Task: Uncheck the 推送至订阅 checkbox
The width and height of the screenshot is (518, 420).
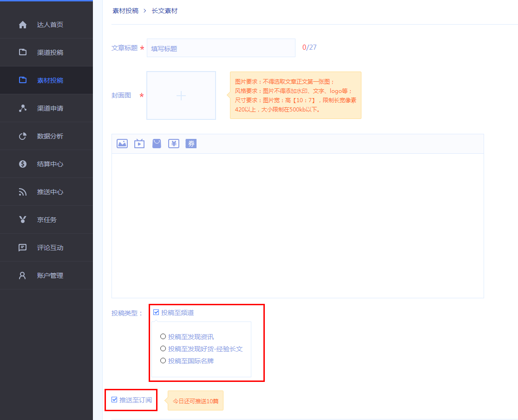Action: (114, 400)
